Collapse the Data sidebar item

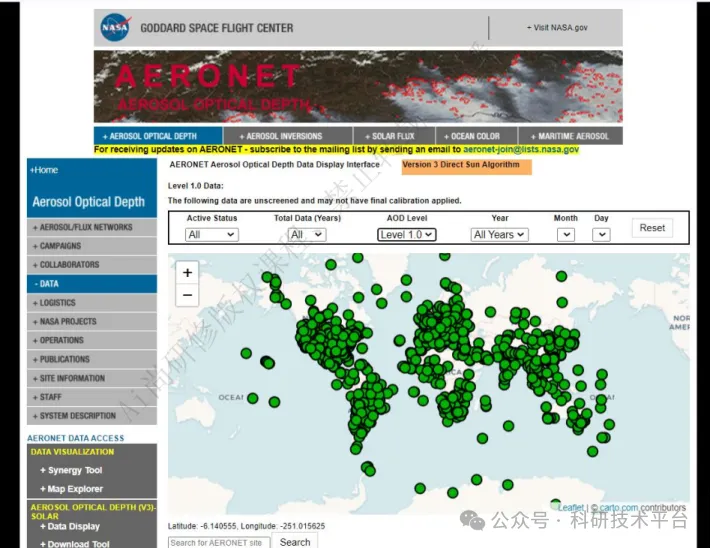click(92, 284)
